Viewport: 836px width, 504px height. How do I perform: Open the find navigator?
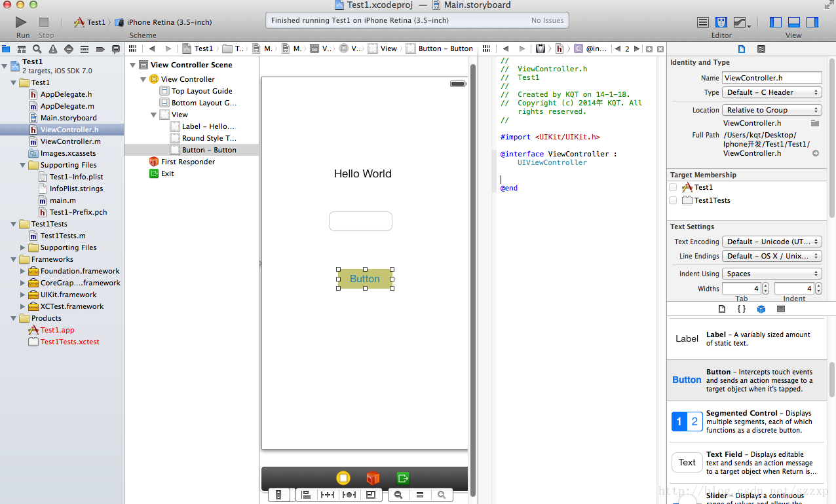point(37,49)
